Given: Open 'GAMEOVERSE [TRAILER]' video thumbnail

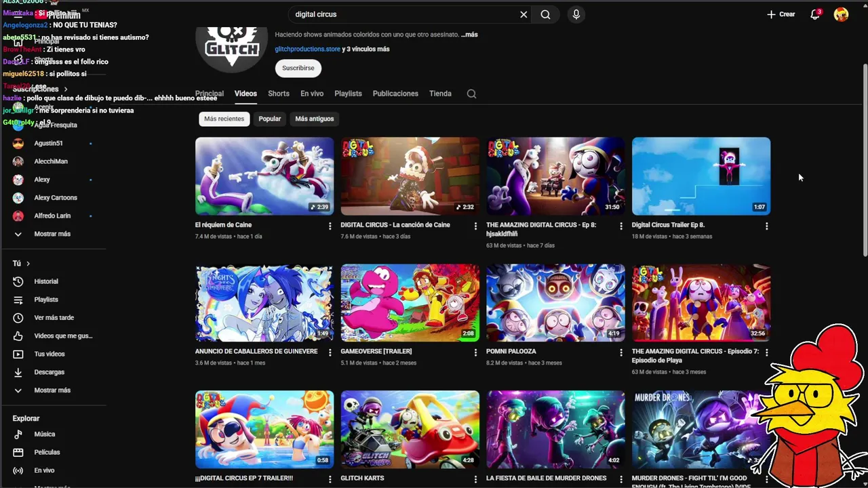Looking at the screenshot, I should click(x=410, y=303).
